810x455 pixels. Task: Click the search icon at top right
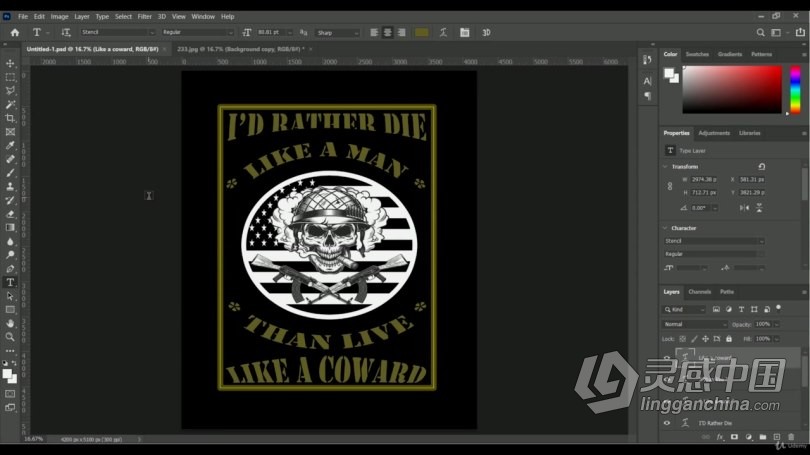760,33
